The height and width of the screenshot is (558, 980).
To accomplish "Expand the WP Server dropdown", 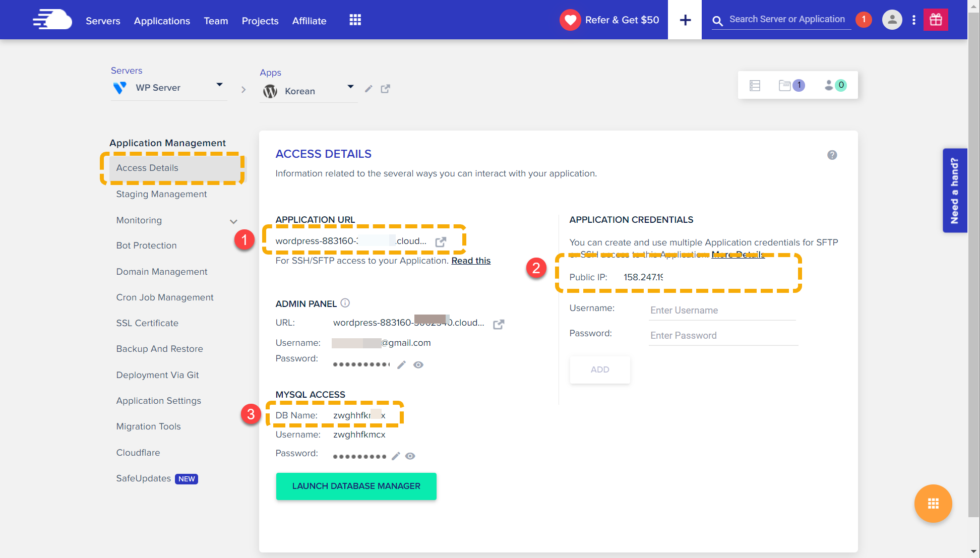I will (219, 85).
